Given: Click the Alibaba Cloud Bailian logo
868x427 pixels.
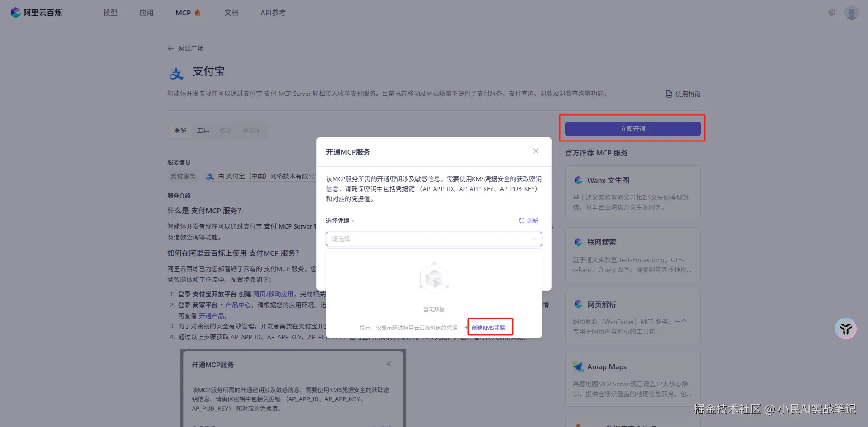Looking at the screenshot, I should point(36,13).
